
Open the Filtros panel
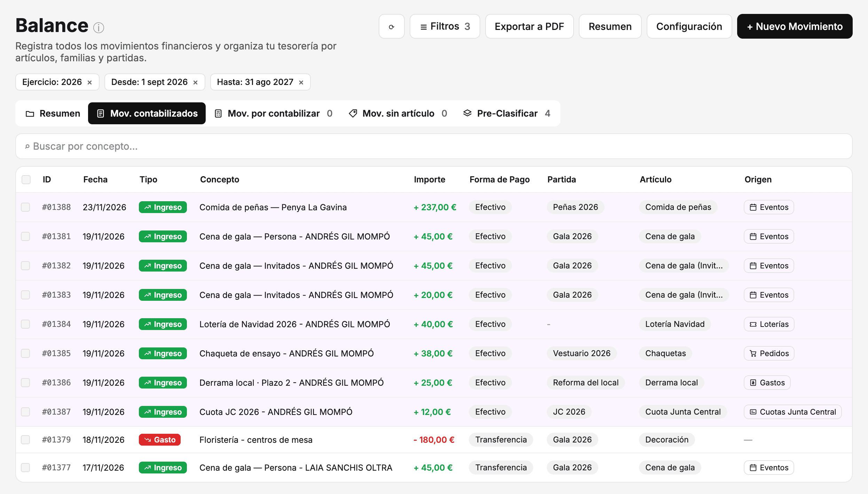click(445, 26)
